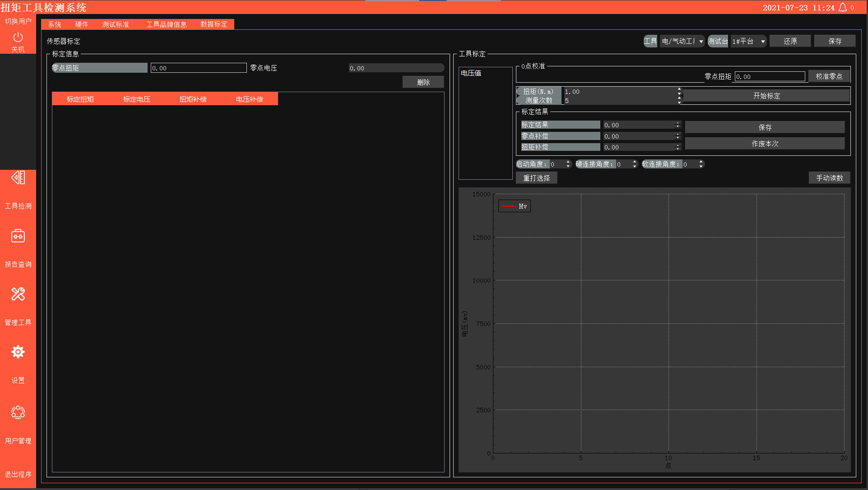Click the 删除 delete button
Viewport: 868px width, 490px height.
point(423,82)
